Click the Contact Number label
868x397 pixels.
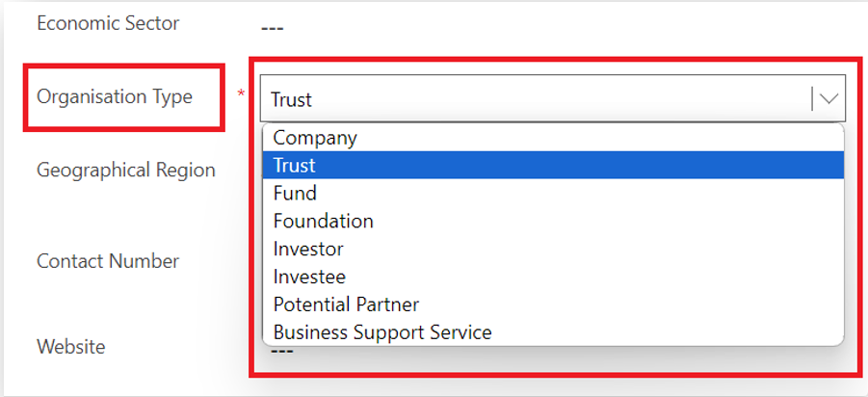[108, 261]
